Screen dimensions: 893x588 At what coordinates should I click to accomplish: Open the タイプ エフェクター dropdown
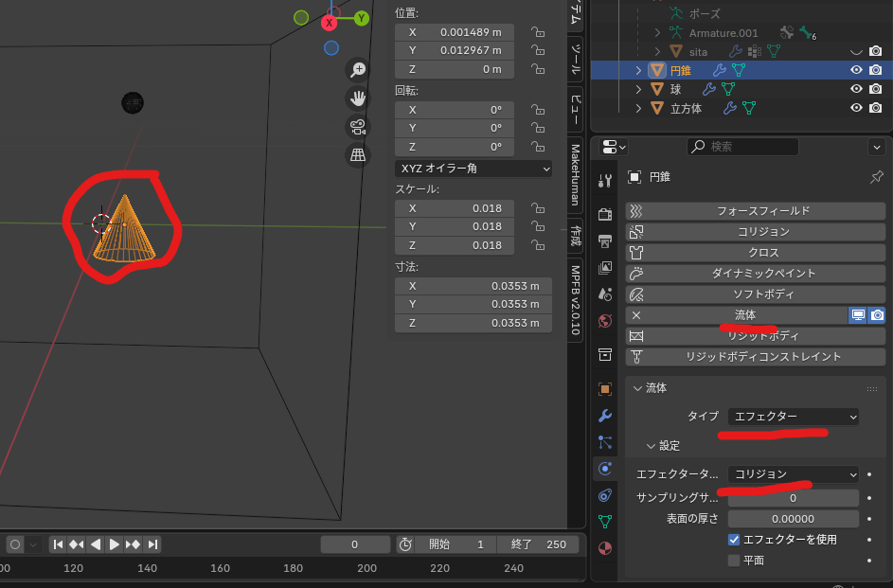pos(793,417)
